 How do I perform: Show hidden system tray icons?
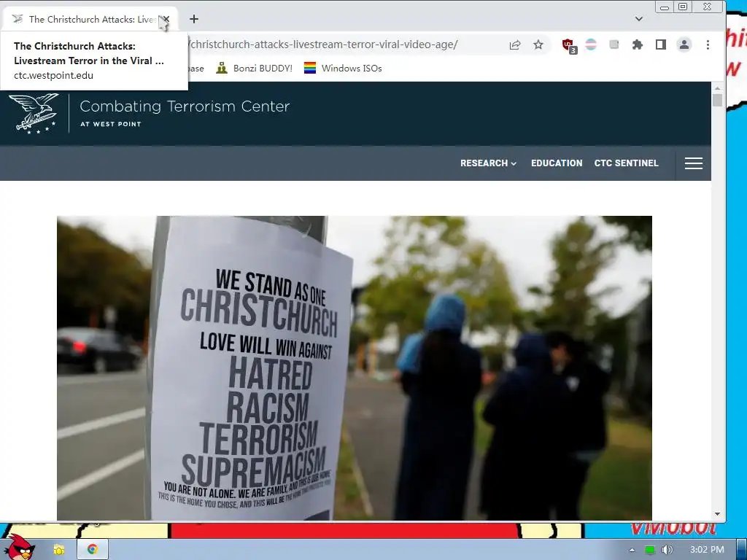(632, 550)
